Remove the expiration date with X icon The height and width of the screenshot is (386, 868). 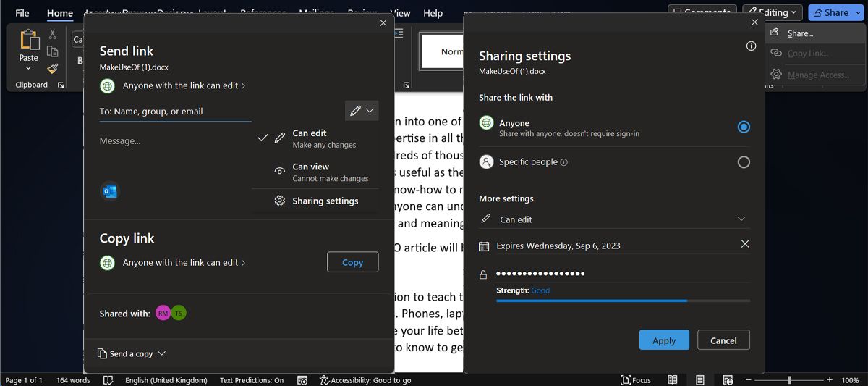pos(745,244)
